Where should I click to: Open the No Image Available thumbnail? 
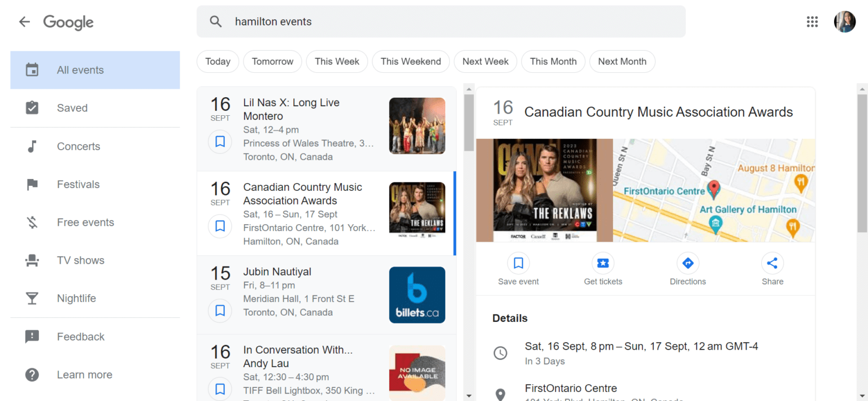click(x=417, y=373)
